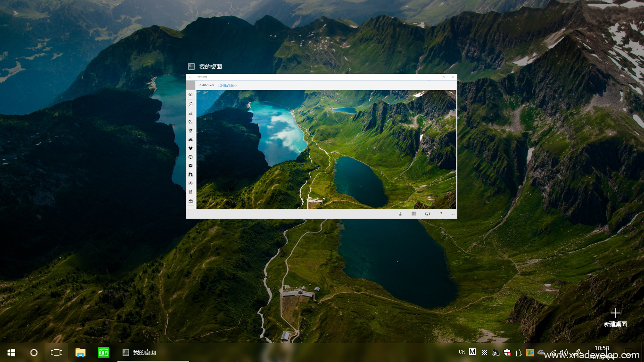Select the mouse-ears cartoon category icon
This screenshot has height=362, width=644.
click(190, 148)
